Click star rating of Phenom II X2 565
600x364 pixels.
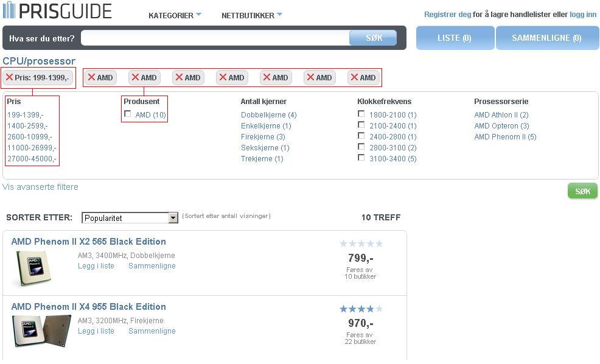pos(361,243)
